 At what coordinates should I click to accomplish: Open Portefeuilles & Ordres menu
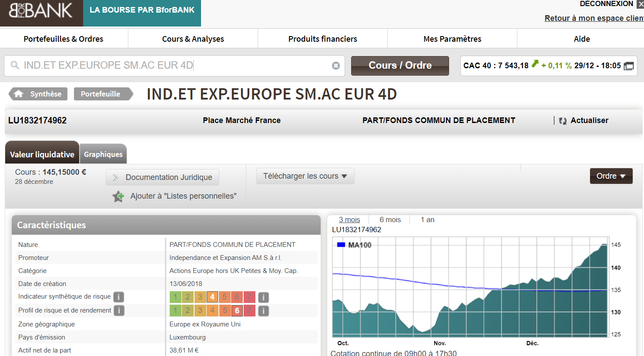point(64,39)
